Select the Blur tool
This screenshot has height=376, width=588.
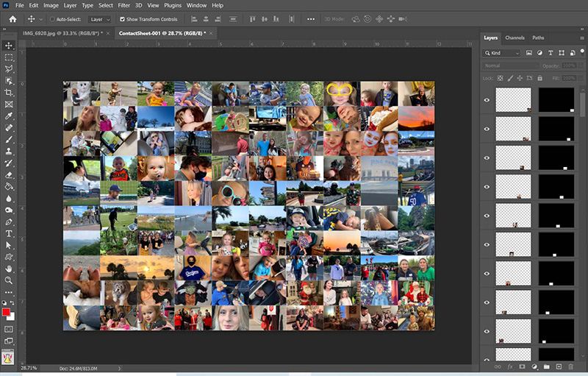[x=9, y=198]
